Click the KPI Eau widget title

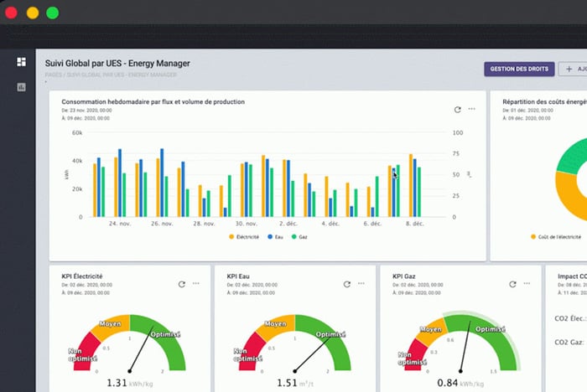tap(238, 276)
